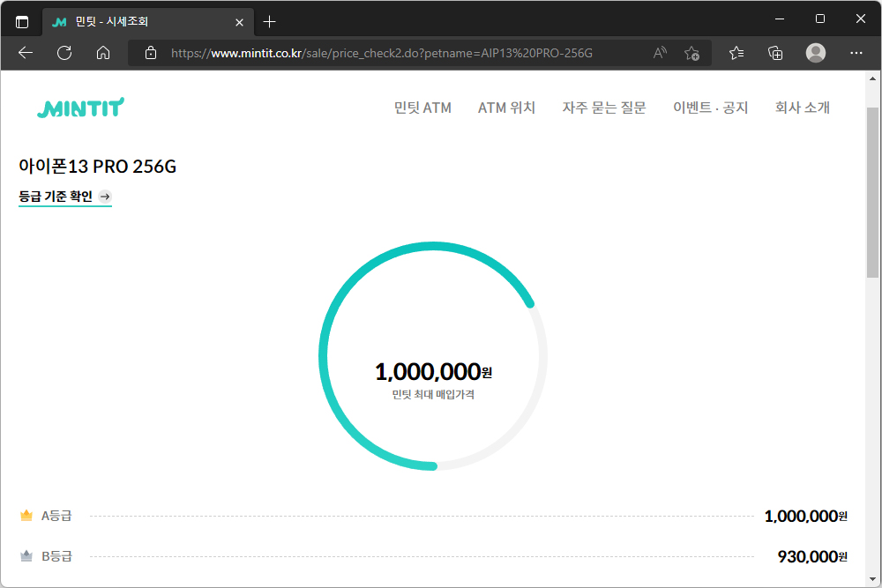Close the 민팃 - 시세조회 tab
Image resolution: width=882 pixels, height=588 pixels.
239,23
